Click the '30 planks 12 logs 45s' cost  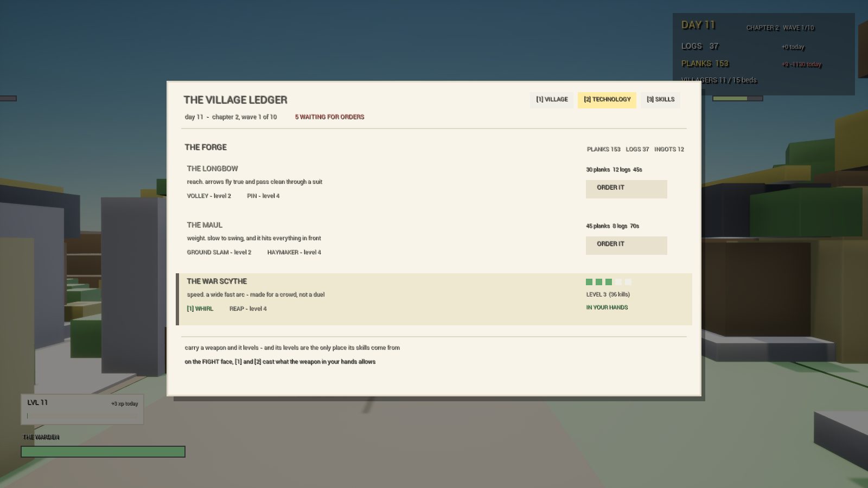pyautogui.click(x=614, y=170)
